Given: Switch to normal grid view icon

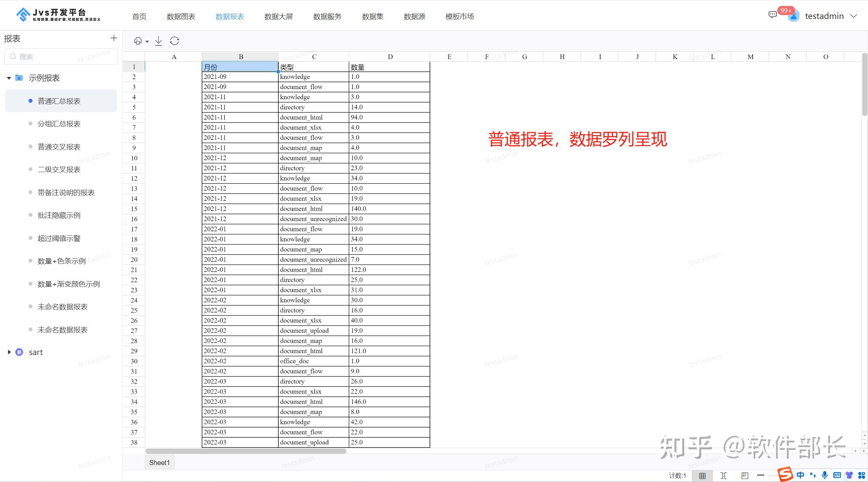Looking at the screenshot, I should tap(702, 475).
